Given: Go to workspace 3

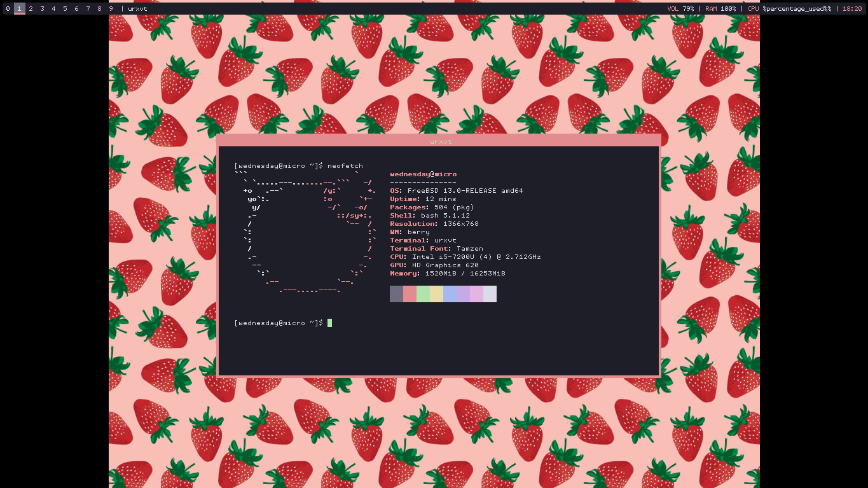Looking at the screenshot, I should 42,9.
